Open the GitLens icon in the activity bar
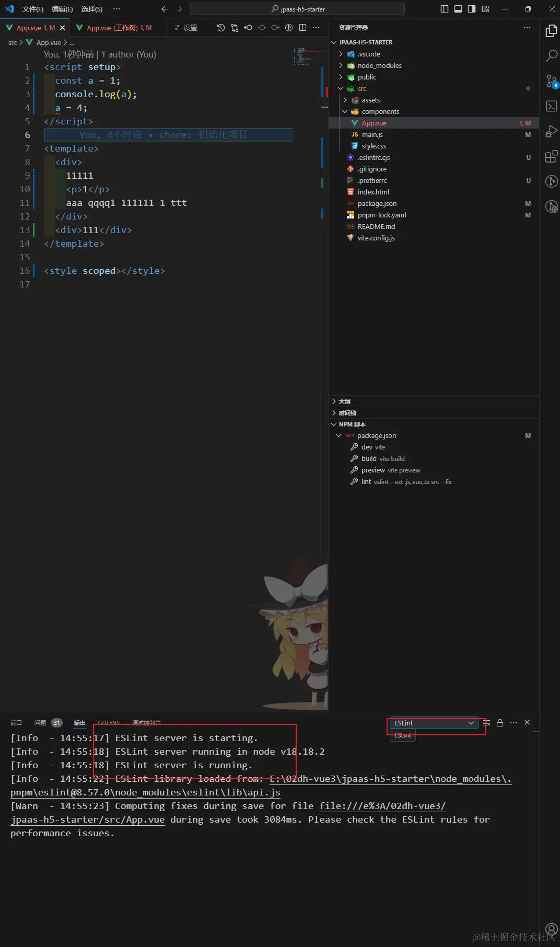 (551, 181)
